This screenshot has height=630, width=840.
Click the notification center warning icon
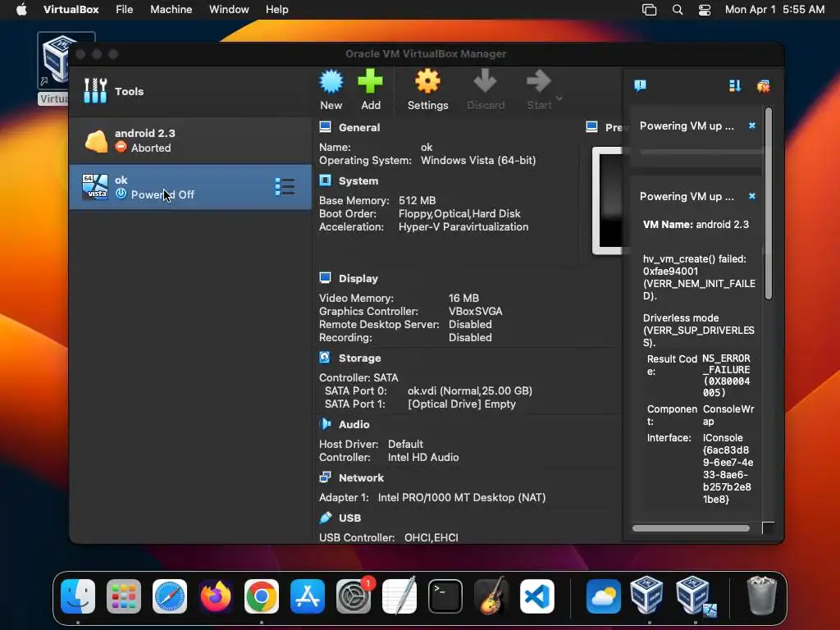click(x=640, y=85)
